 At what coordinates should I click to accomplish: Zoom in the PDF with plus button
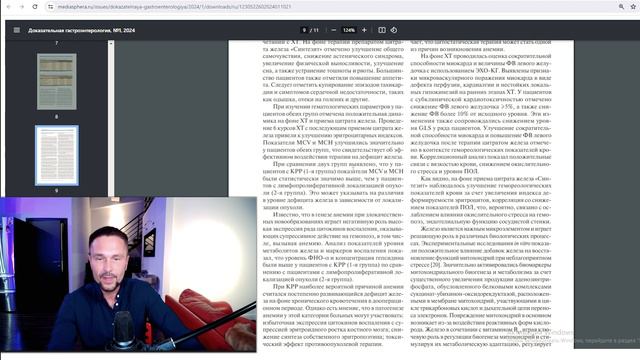click(x=364, y=30)
